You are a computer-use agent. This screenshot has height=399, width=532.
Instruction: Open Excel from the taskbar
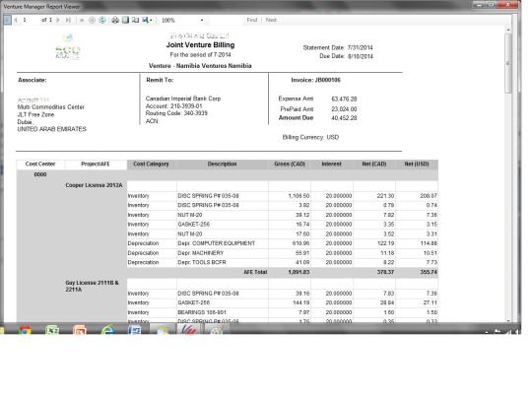(x=52, y=330)
